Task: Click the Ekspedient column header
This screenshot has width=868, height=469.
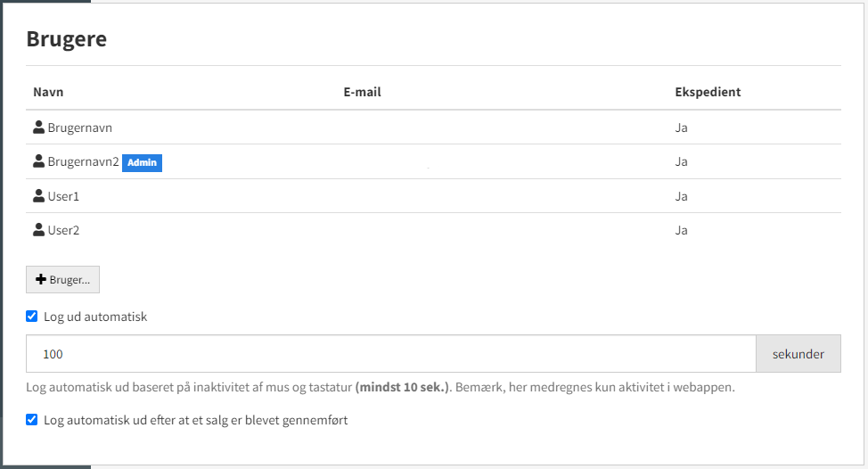Action: point(708,92)
